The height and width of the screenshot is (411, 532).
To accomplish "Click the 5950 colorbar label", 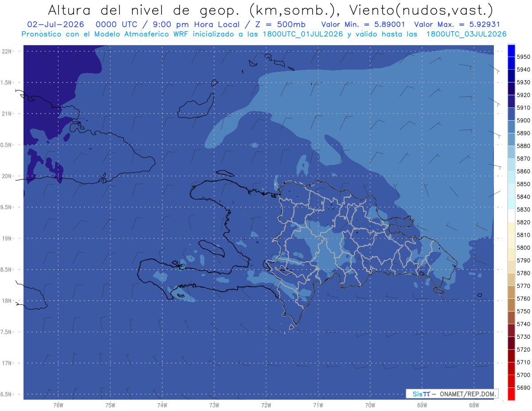I will pyautogui.click(x=524, y=57).
